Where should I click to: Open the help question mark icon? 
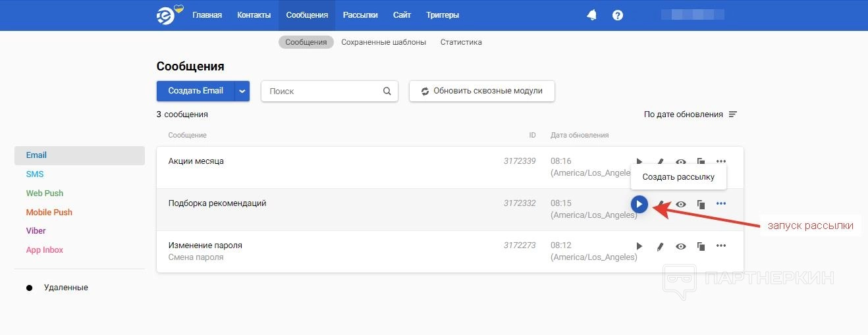618,15
